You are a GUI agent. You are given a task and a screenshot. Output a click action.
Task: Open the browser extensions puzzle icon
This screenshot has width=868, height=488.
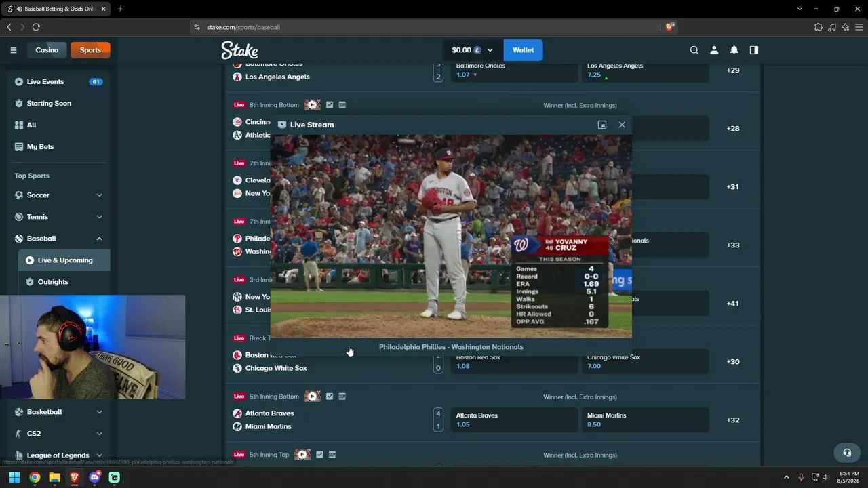click(818, 27)
